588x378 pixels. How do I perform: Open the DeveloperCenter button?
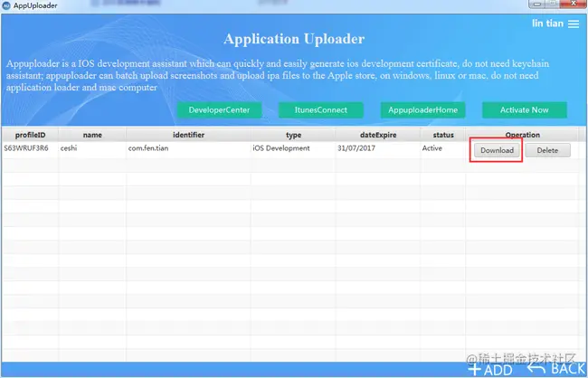(220, 110)
